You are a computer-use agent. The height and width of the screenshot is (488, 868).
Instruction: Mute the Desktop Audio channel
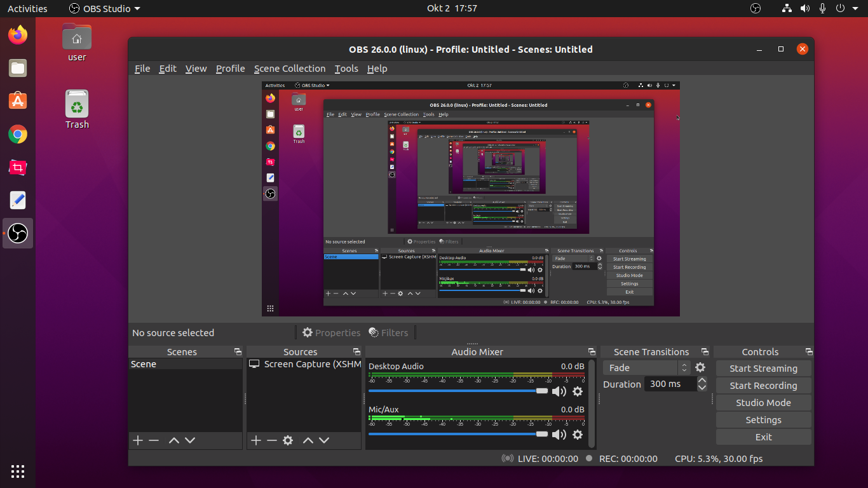(x=559, y=391)
